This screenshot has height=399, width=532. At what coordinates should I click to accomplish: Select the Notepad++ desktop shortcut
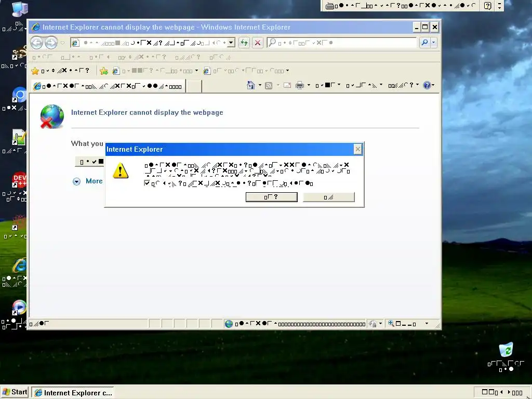pyautogui.click(x=19, y=137)
